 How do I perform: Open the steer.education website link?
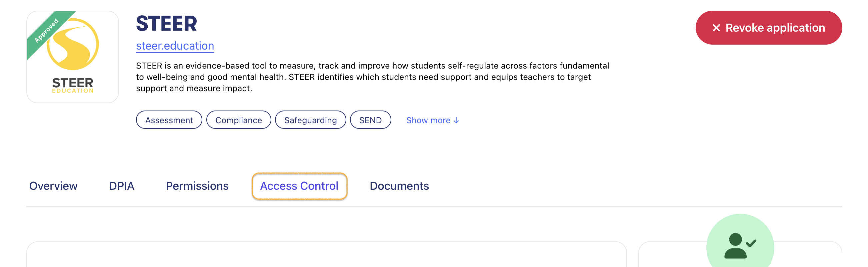pos(175,46)
